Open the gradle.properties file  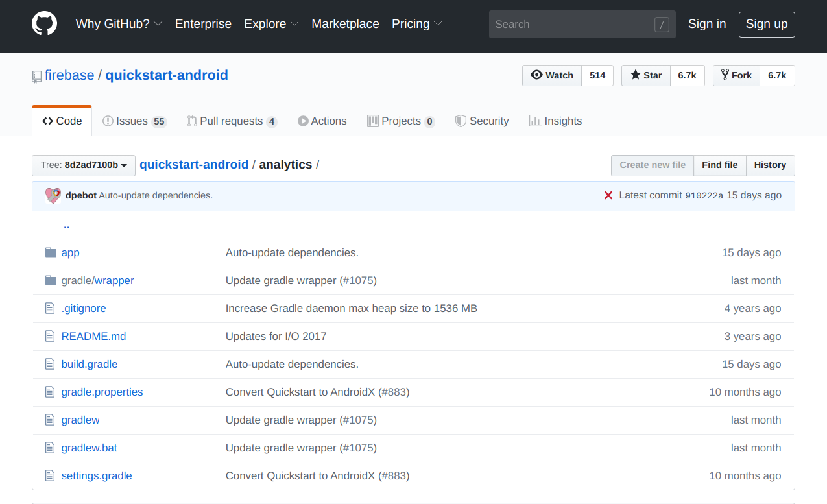click(x=102, y=392)
